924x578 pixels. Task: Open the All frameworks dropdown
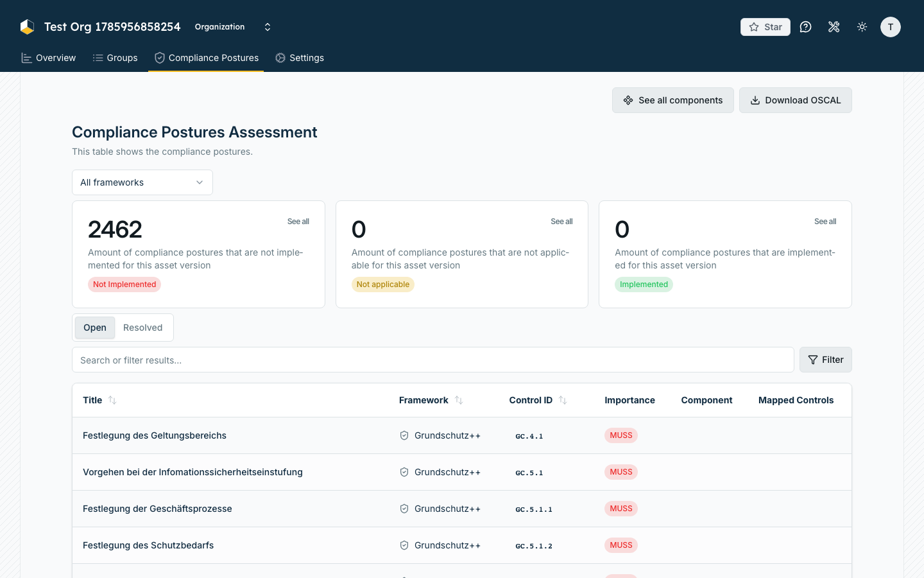click(142, 182)
